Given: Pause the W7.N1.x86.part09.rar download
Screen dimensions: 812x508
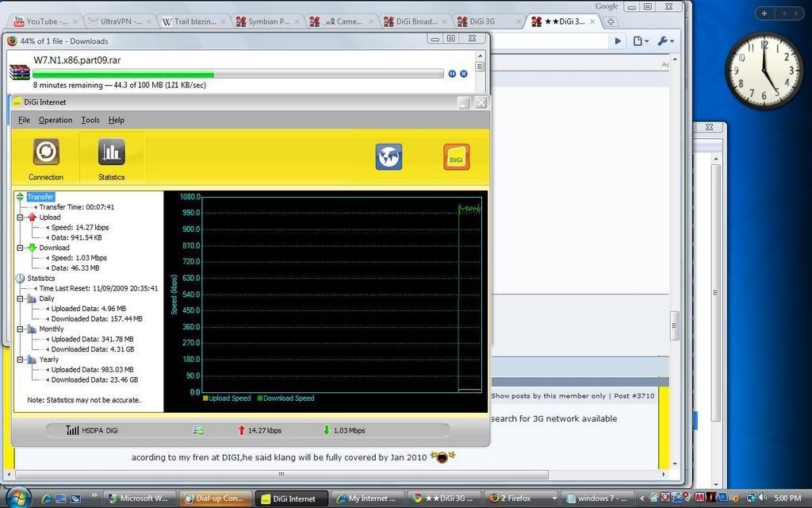Looking at the screenshot, I should (x=452, y=74).
